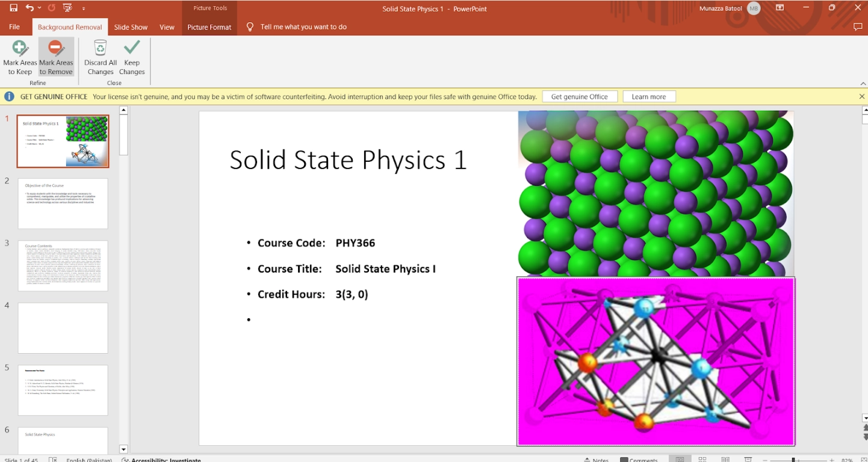Open the Comments pane icon in title bar
This screenshot has width=868, height=462.
[858, 27]
